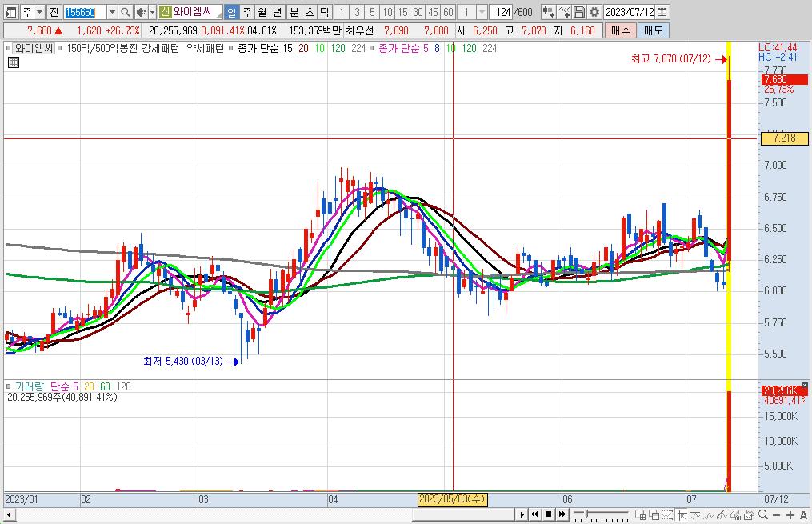The width and height of the screenshot is (812, 524).
Task: Click the 매도 sell button
Action: point(654,30)
